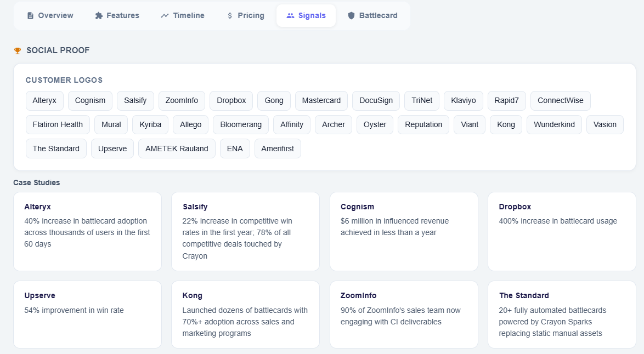644x354 pixels.
Task: Select the DocuSign logo chip
Action: (376, 100)
